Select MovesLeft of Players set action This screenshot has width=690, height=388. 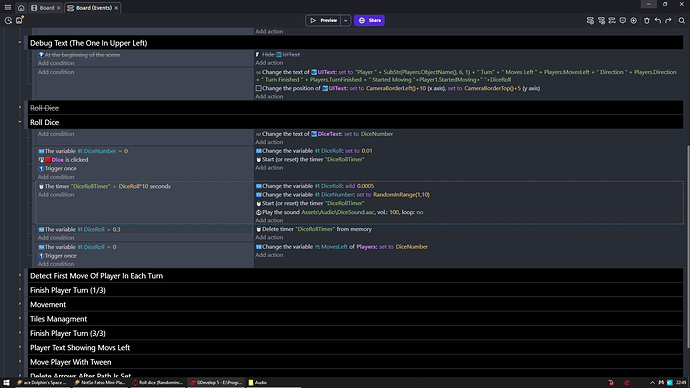coord(342,247)
